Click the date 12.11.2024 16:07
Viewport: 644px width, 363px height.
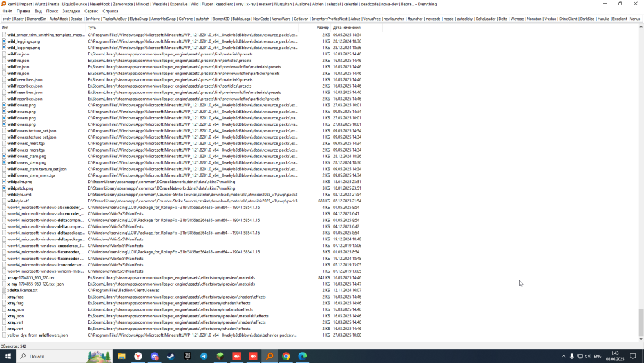point(347,290)
